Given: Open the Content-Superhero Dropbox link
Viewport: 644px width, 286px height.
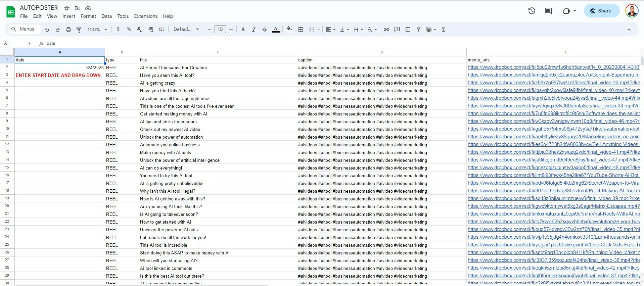Looking at the screenshot, I should pos(553,75).
